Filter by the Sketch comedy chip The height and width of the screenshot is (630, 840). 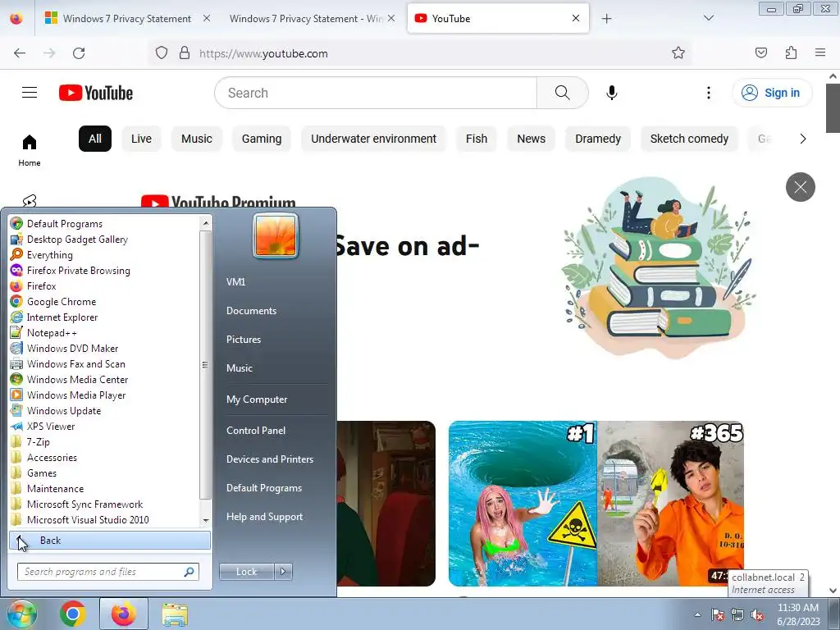[689, 139]
